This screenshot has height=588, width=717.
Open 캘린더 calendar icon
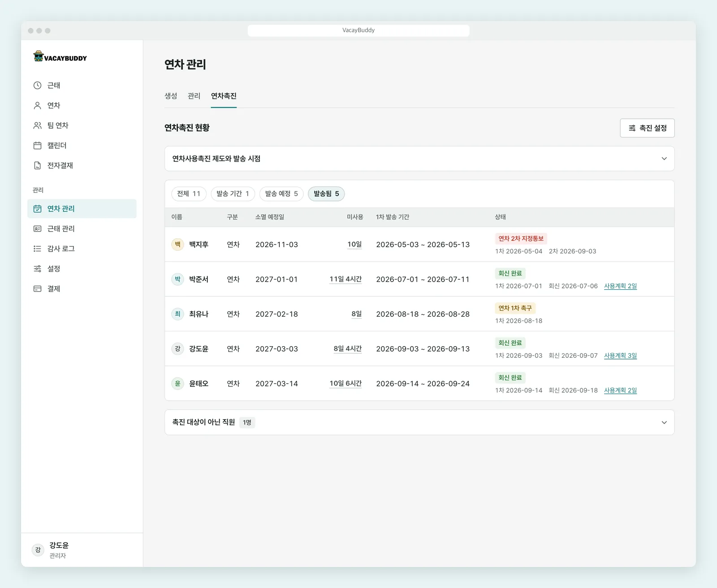pos(38,146)
